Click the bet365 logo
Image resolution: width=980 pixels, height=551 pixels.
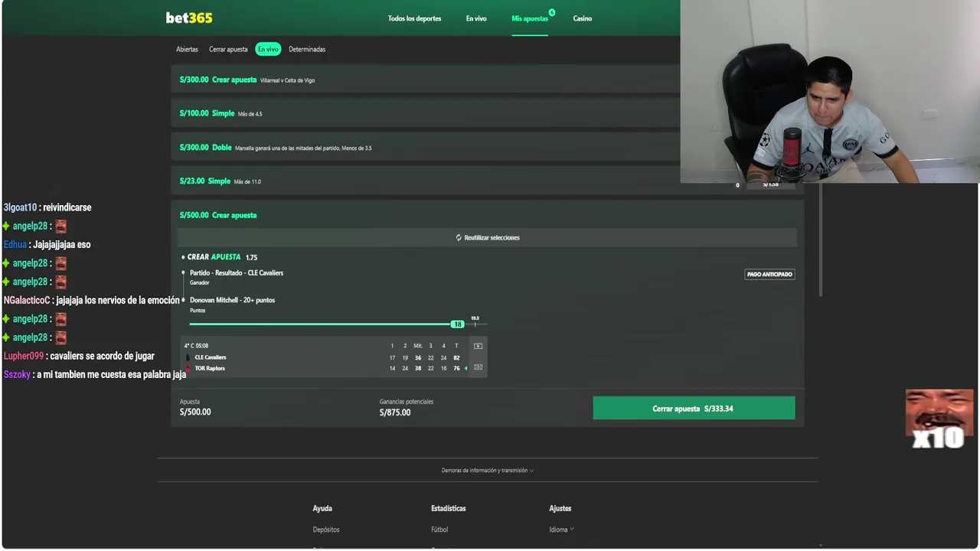pyautogui.click(x=189, y=18)
